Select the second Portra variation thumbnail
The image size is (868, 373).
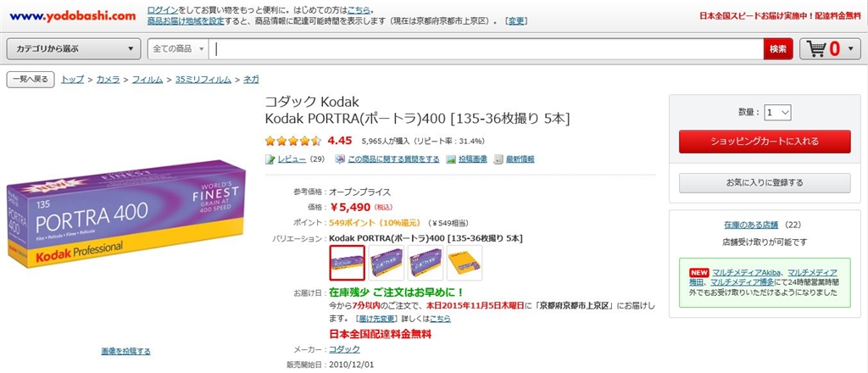pos(386,263)
